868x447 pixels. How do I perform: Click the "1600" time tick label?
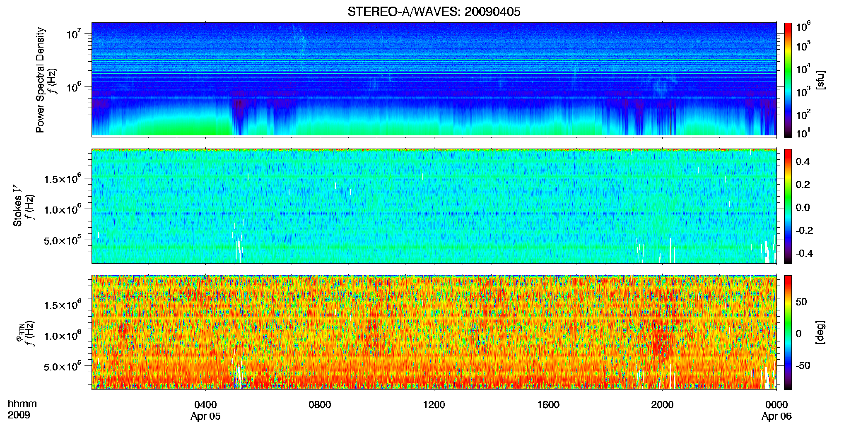[x=548, y=405]
